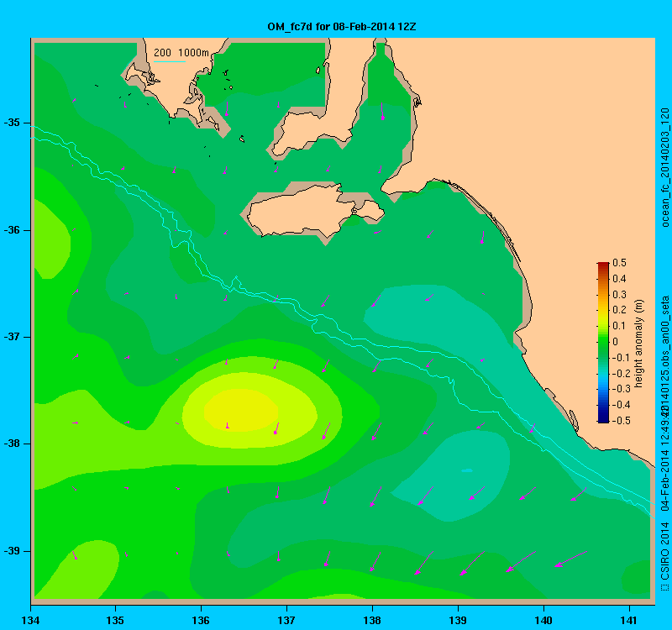This screenshot has height=630, width=672.
Task: Click the -38 latitude axis label
Action: (x=12, y=444)
